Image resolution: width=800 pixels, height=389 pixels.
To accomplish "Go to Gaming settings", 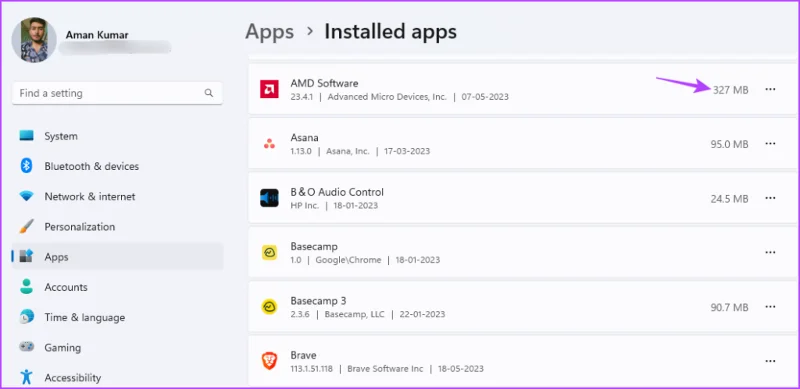I will click(x=117, y=347).
